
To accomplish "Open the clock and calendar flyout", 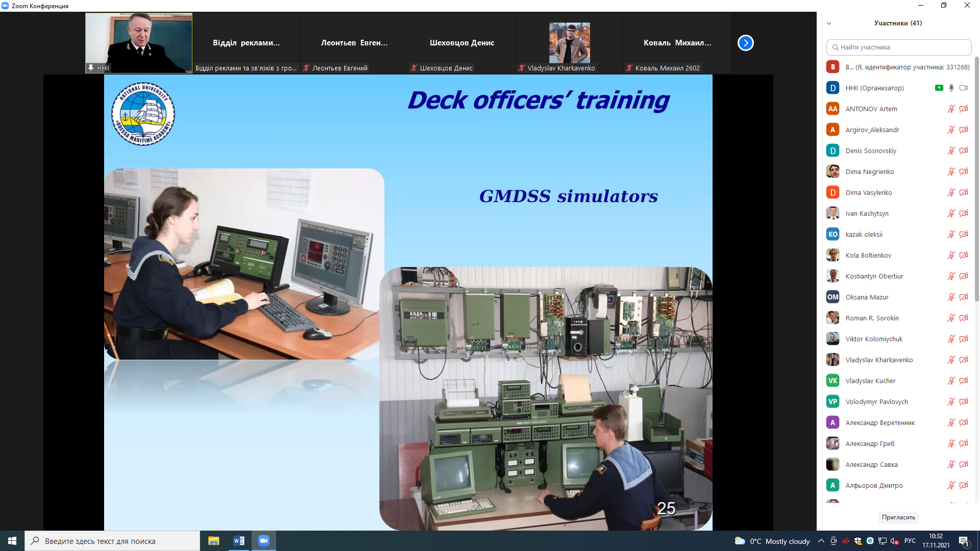I will coord(936,541).
